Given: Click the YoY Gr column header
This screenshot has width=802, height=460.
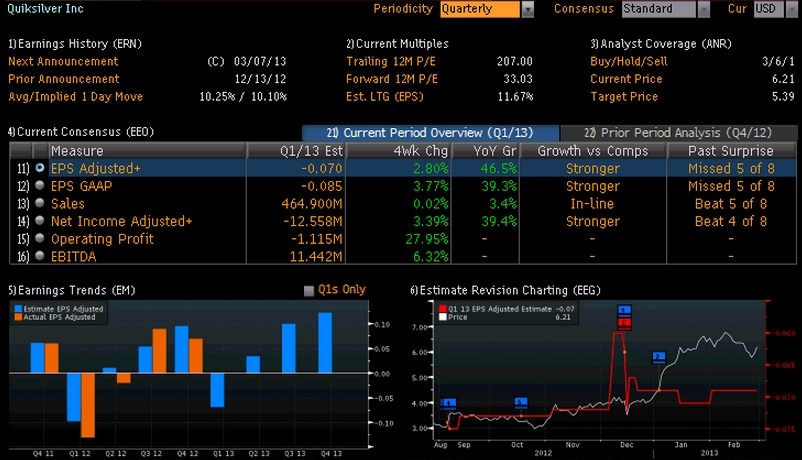Looking at the screenshot, I should click(485, 151).
